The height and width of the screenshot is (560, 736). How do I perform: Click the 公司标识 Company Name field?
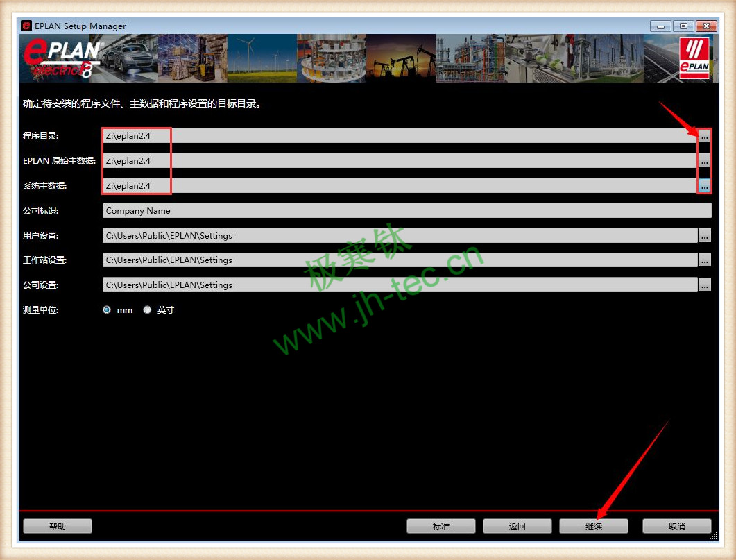(406, 211)
